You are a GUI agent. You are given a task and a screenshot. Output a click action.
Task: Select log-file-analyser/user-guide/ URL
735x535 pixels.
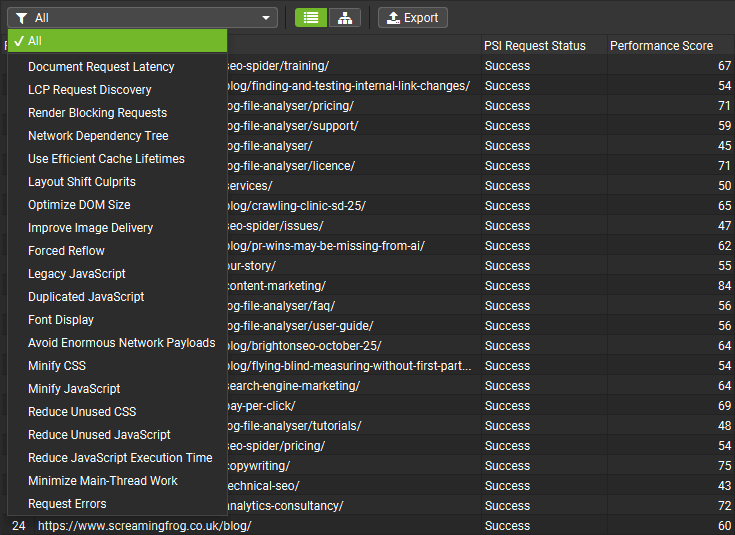click(x=354, y=325)
